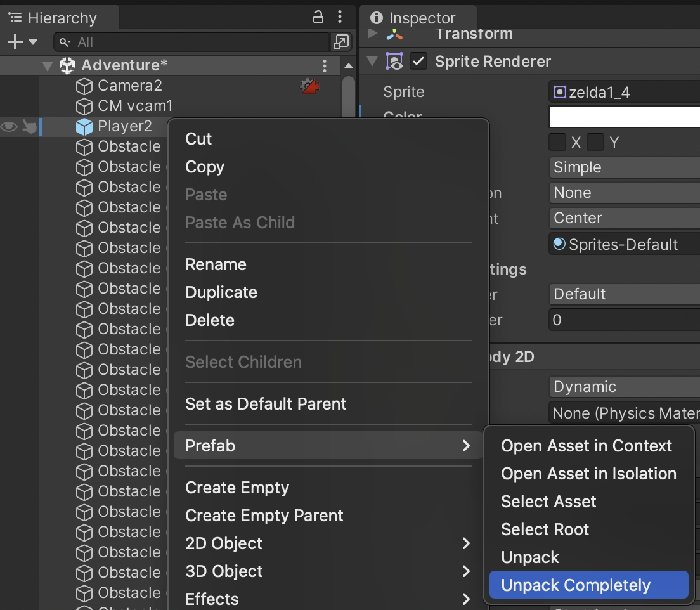This screenshot has width=700, height=610.
Task: Toggle the Player2 visibility eye icon
Action: click(8, 127)
